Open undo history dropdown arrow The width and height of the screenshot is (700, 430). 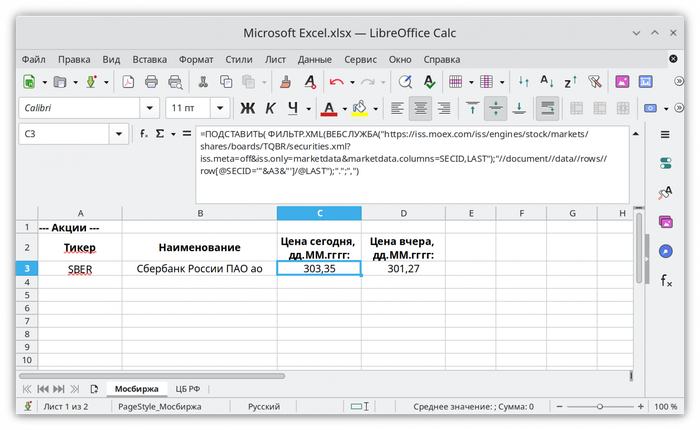pos(352,82)
